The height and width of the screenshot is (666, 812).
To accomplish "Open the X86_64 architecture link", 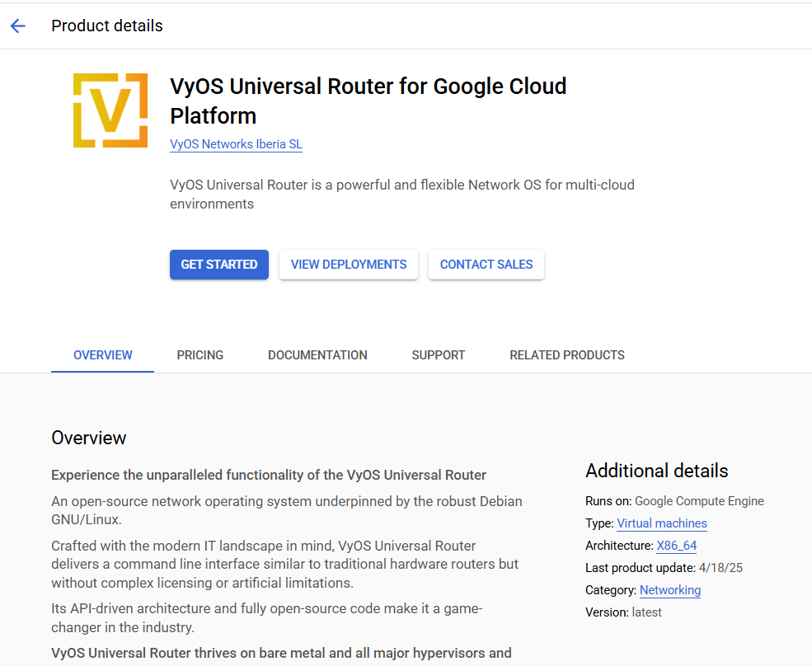I will tap(676, 545).
